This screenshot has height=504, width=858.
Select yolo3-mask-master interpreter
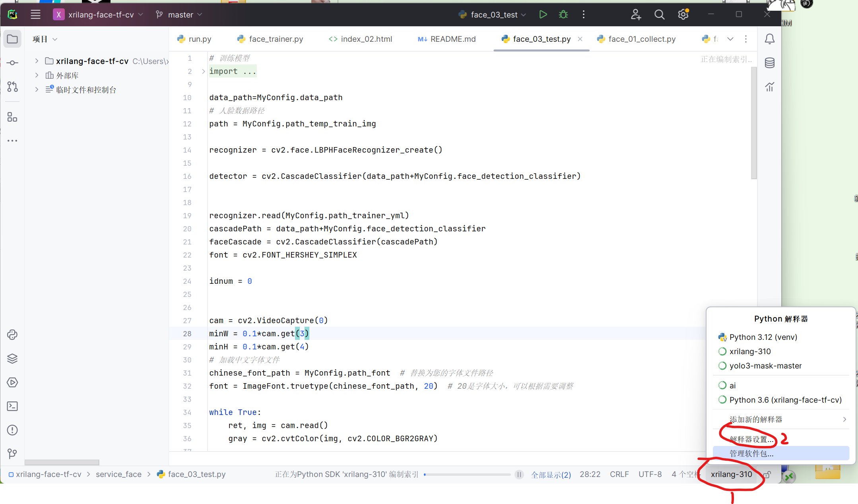click(781, 366)
